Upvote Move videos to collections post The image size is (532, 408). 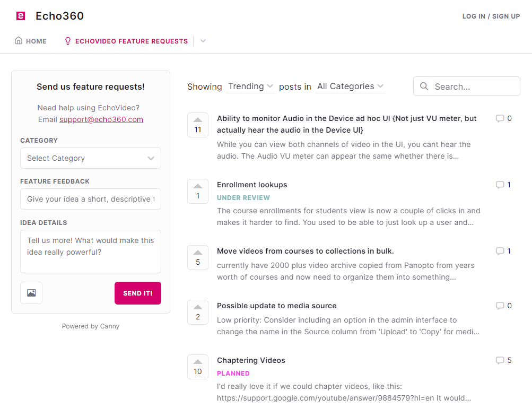click(x=198, y=258)
